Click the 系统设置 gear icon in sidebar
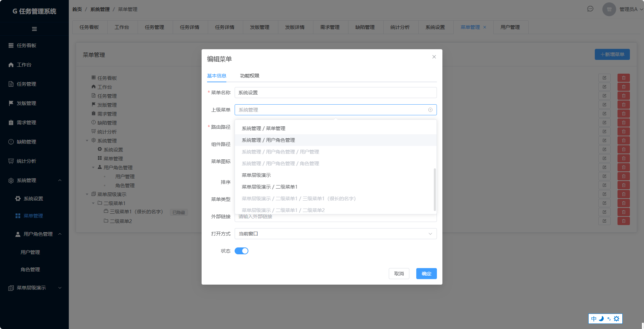This screenshot has width=644, height=329. [x=18, y=199]
